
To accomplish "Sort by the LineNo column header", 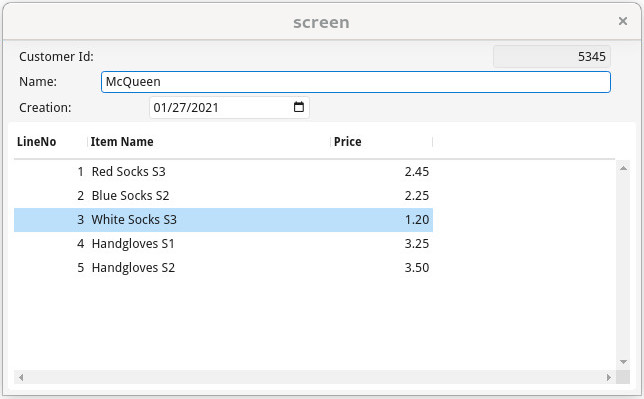I will (x=51, y=142).
